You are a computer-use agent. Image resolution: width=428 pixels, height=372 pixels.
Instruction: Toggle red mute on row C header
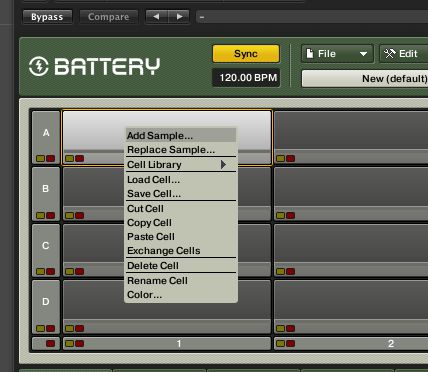50,271
